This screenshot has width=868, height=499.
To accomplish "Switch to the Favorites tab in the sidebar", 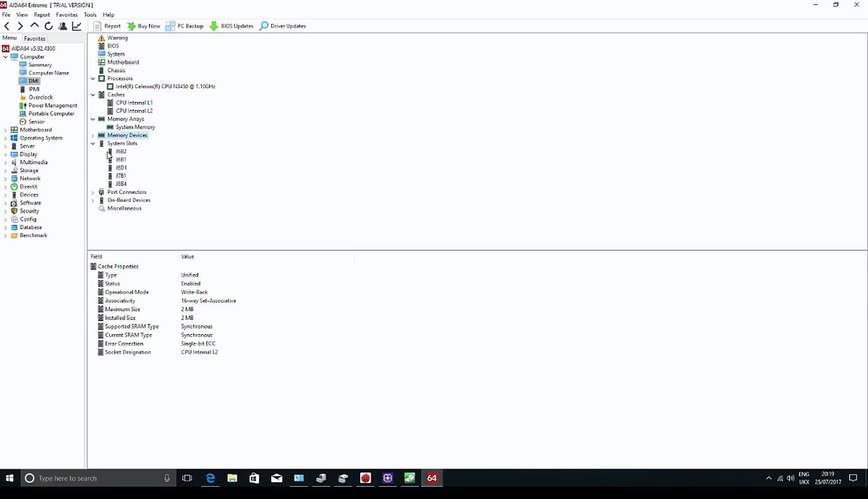I will (35, 38).
